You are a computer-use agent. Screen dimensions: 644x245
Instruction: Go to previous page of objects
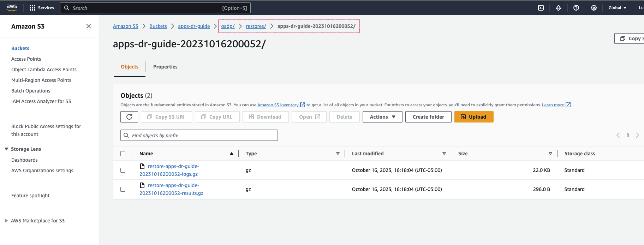coord(618,135)
